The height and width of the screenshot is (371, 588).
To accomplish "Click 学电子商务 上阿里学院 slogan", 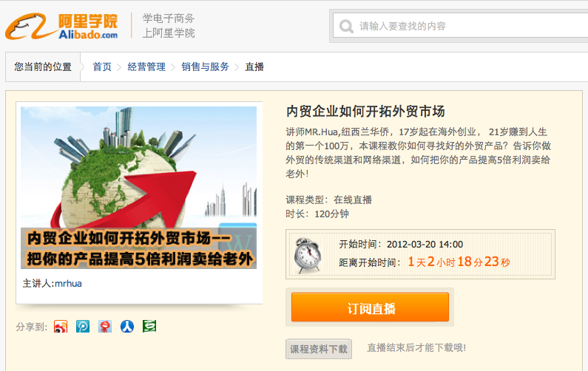I will click(x=169, y=25).
